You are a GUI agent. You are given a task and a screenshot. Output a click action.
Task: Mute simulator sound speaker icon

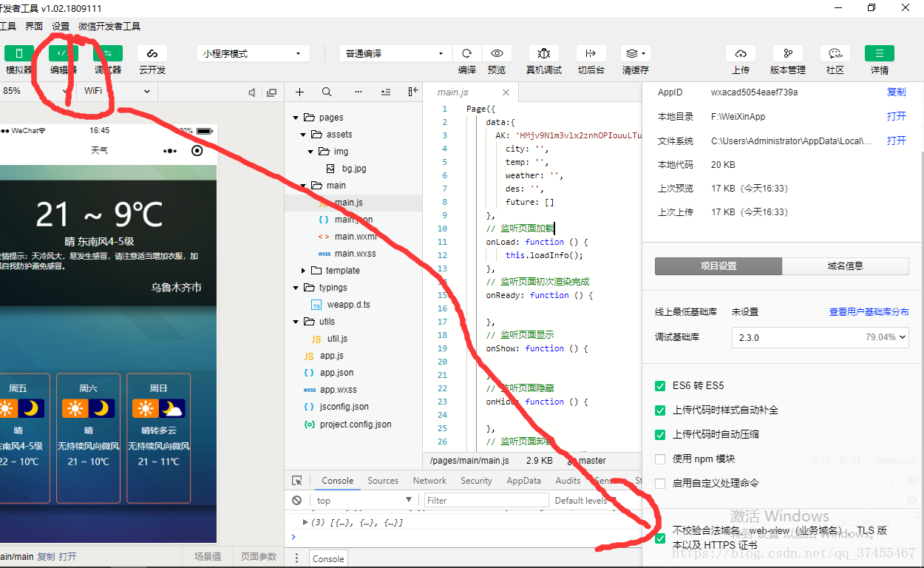click(252, 92)
